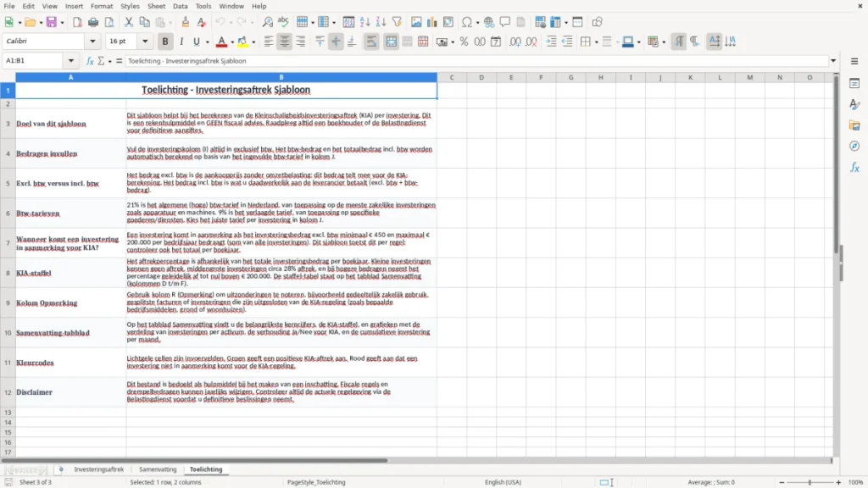Open the highlighting color dropdown arrow
868x488 pixels.
coord(253,42)
